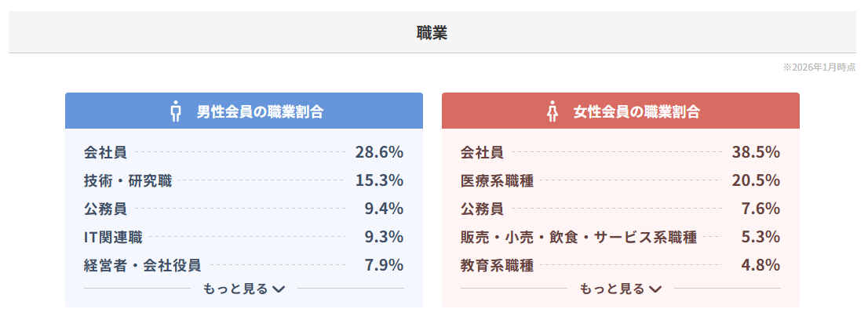868x320 pixels.
Task: Select 女性会員の職業割合 header
Action: [x=636, y=111]
